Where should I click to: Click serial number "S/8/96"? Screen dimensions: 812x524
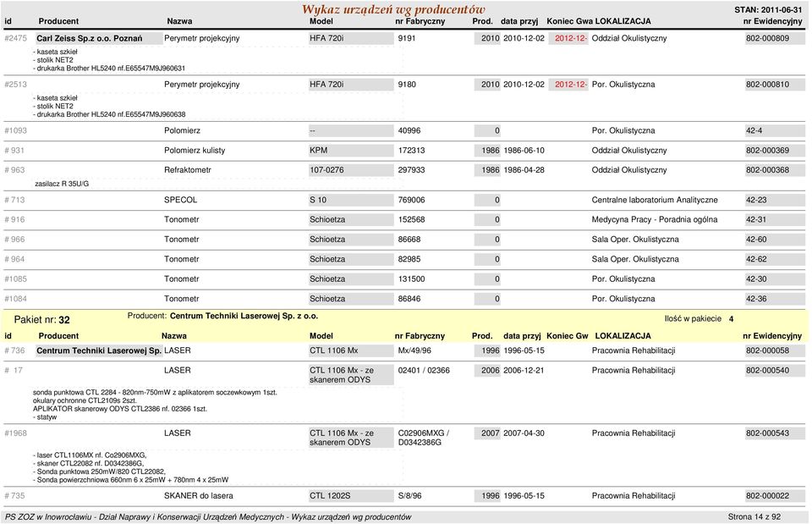(x=409, y=495)
